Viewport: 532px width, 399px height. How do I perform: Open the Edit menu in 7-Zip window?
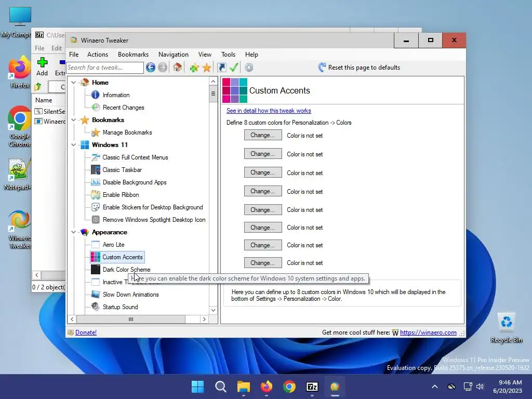coord(56,48)
